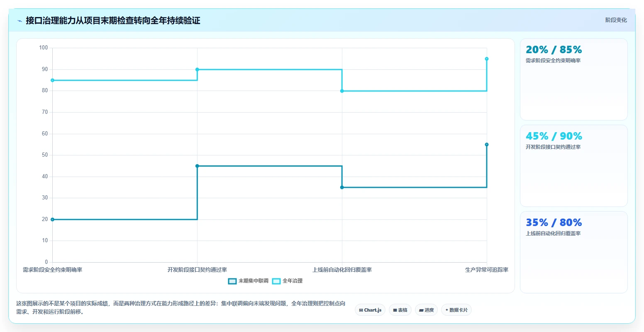Click the x-axis label 开发阶段接口契约通过率
Viewport: 644px width, 332px height.
click(197, 270)
